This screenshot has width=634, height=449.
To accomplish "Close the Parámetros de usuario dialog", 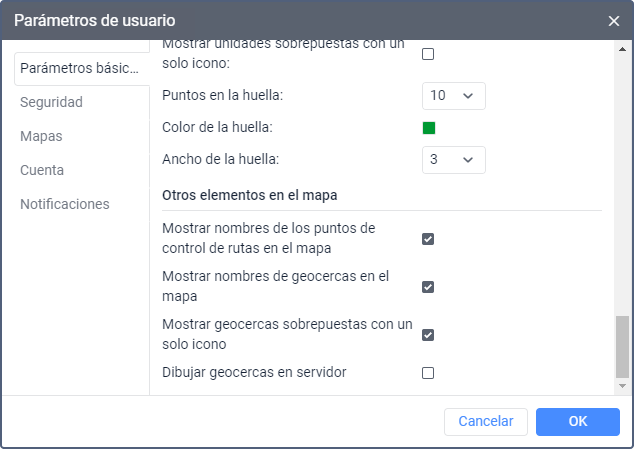I will 614,20.
